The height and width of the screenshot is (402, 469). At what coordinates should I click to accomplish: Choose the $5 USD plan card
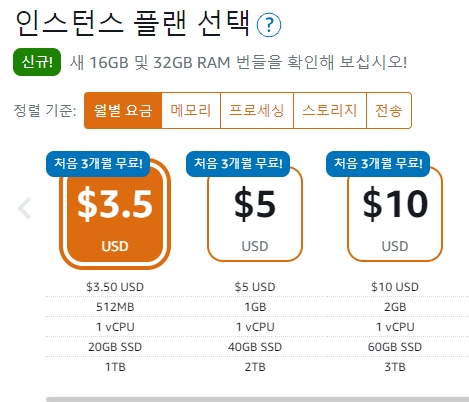point(255,215)
